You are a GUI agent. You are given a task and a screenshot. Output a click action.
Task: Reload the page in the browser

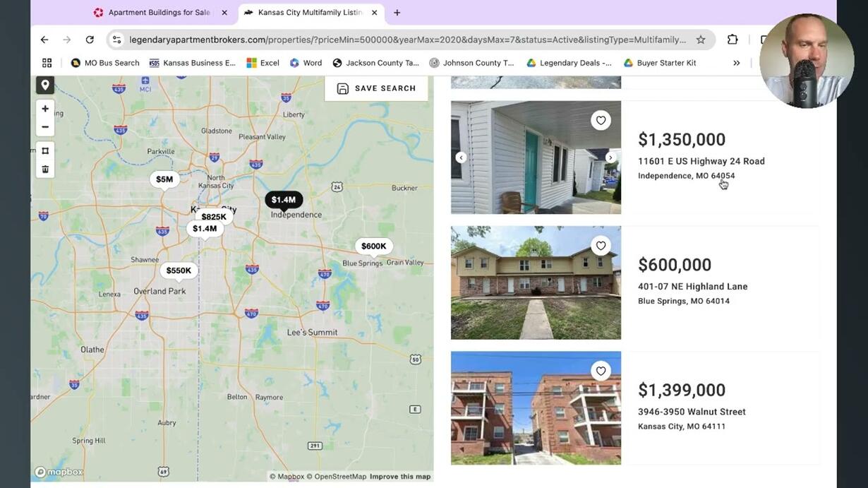tap(90, 40)
